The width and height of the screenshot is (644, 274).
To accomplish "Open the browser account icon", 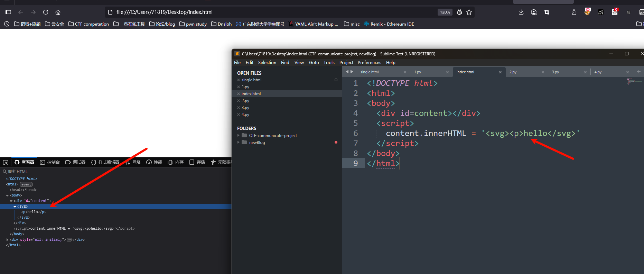I will click(x=534, y=12).
